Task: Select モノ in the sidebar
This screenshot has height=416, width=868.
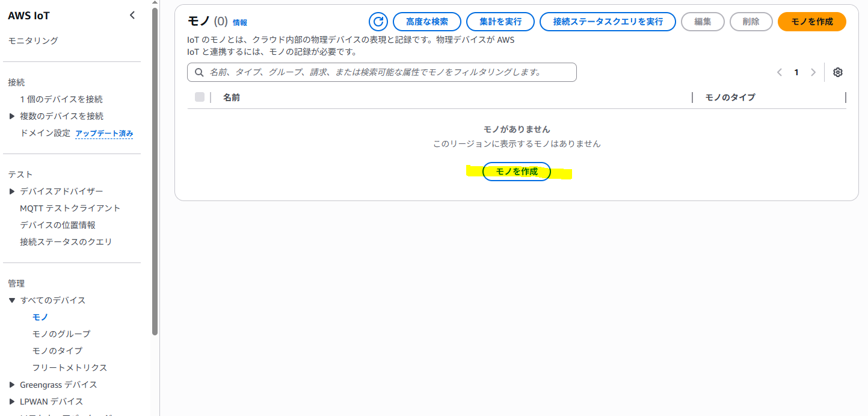Action: (x=40, y=317)
